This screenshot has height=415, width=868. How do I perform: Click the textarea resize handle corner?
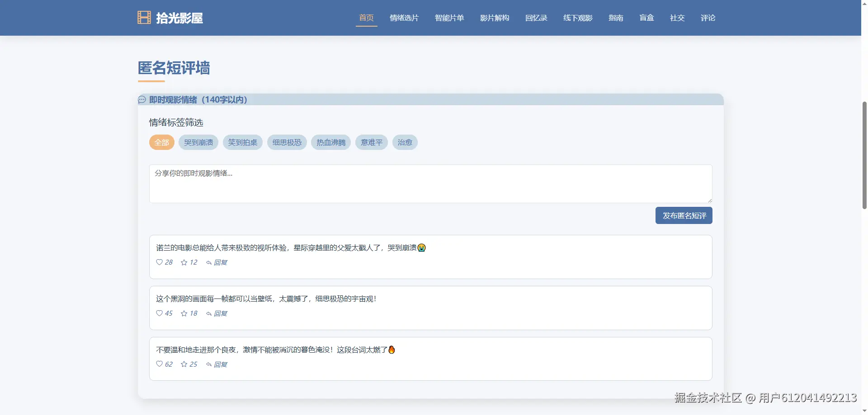709,200
